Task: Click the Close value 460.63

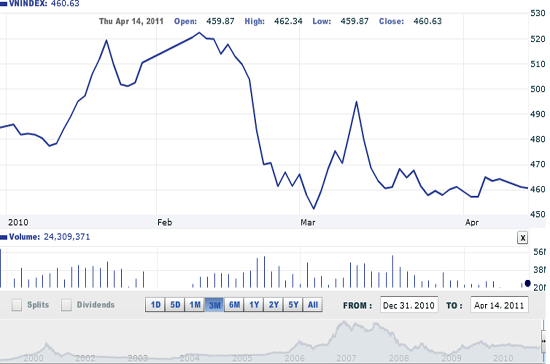Action: click(x=427, y=21)
